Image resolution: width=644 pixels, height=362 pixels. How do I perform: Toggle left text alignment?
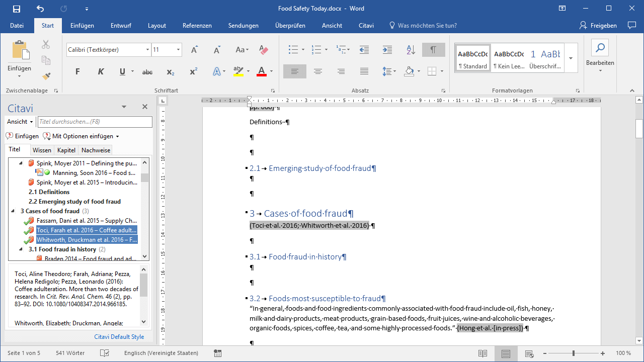[x=294, y=72]
